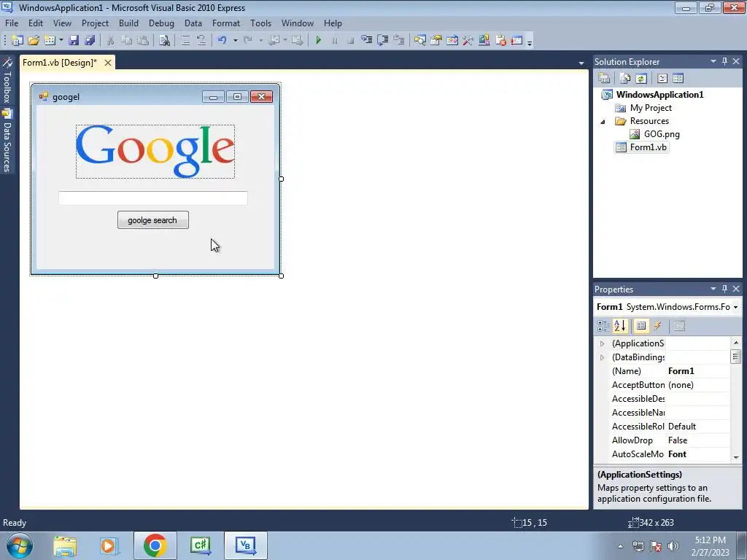The height and width of the screenshot is (560, 747).
Task: Open the Object Browser toolbar icon
Action: 452,41
